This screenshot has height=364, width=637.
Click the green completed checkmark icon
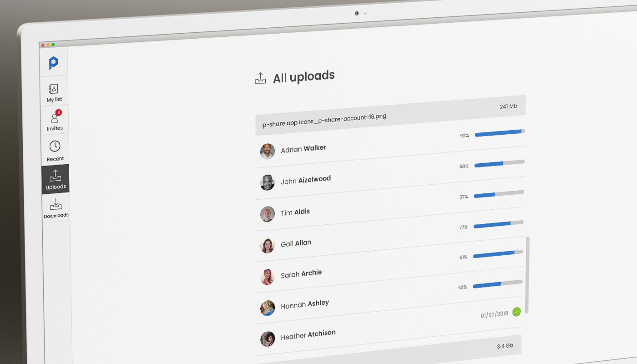(x=516, y=312)
